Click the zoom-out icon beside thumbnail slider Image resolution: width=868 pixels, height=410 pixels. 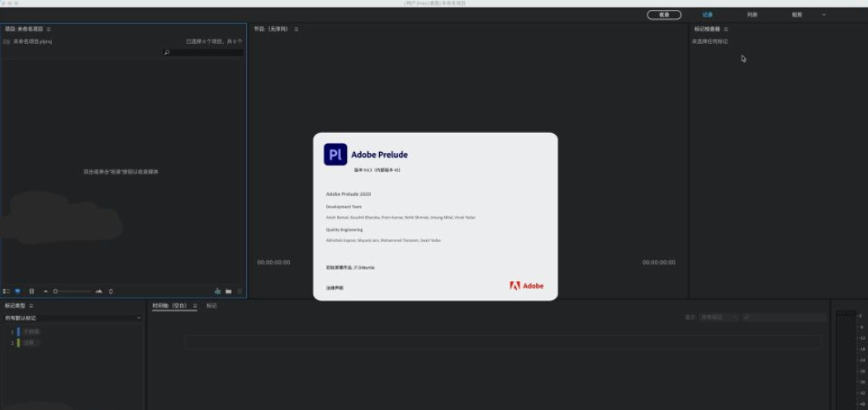point(45,291)
